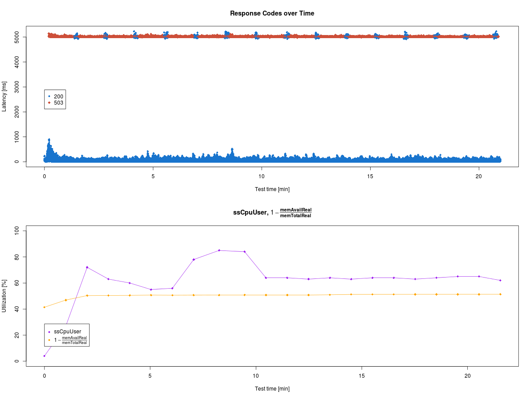Click the "Latency [ms]" axis label
The image size is (532, 399).
tap(4, 96)
